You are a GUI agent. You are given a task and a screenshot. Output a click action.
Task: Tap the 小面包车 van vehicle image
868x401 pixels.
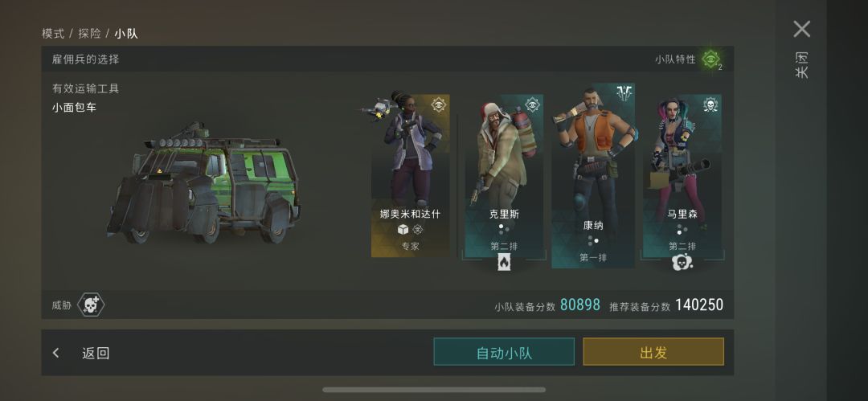(203, 182)
